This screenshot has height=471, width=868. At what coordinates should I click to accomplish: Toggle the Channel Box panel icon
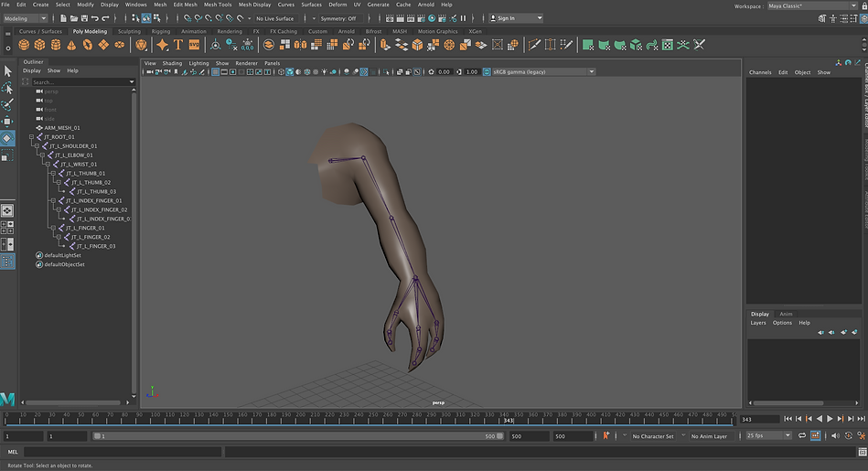[x=864, y=18]
